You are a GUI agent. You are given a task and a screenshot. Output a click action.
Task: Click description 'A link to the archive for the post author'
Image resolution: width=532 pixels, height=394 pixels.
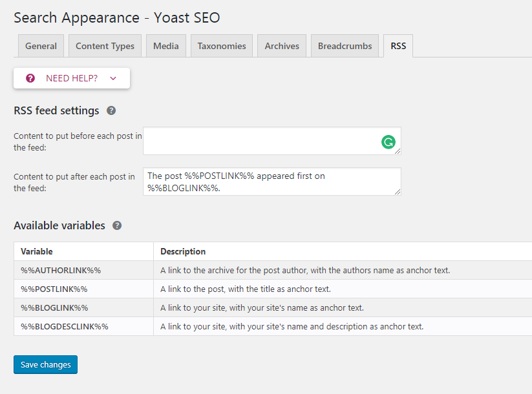[305, 270]
